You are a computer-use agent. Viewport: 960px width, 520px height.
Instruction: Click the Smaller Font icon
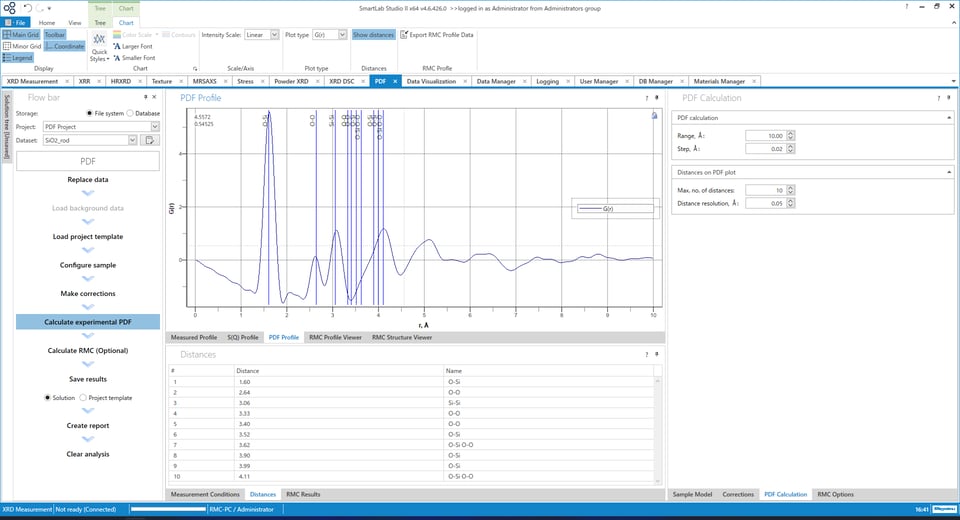(x=116, y=58)
